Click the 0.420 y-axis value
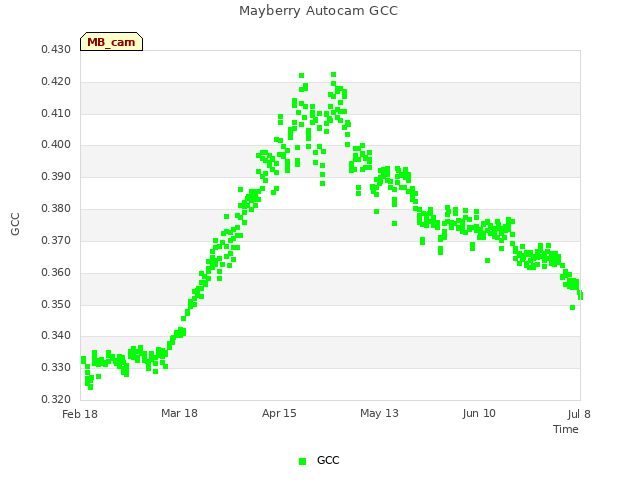The height and width of the screenshot is (480, 640). click(56, 81)
